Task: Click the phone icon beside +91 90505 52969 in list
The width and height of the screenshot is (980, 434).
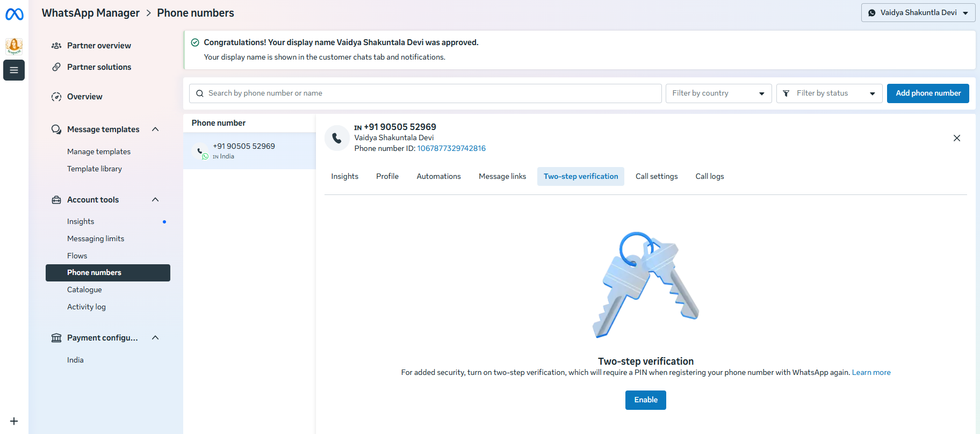Action: click(x=200, y=151)
